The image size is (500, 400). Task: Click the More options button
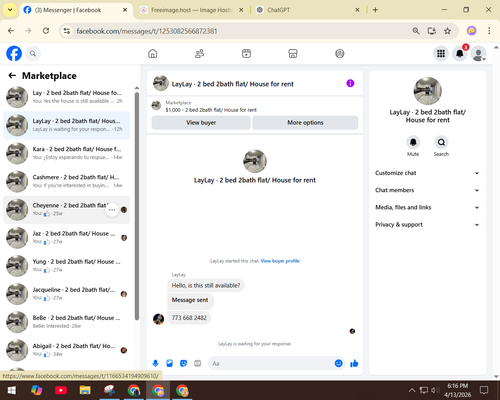[x=305, y=123]
